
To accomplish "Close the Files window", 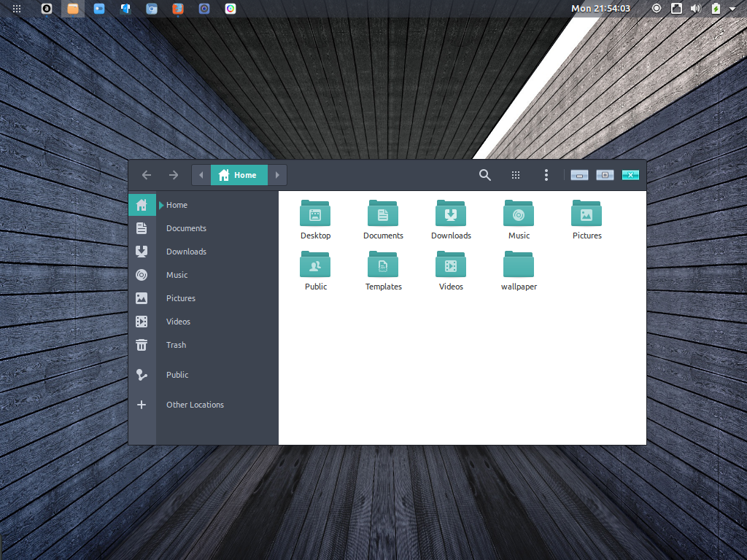I will tap(630, 175).
